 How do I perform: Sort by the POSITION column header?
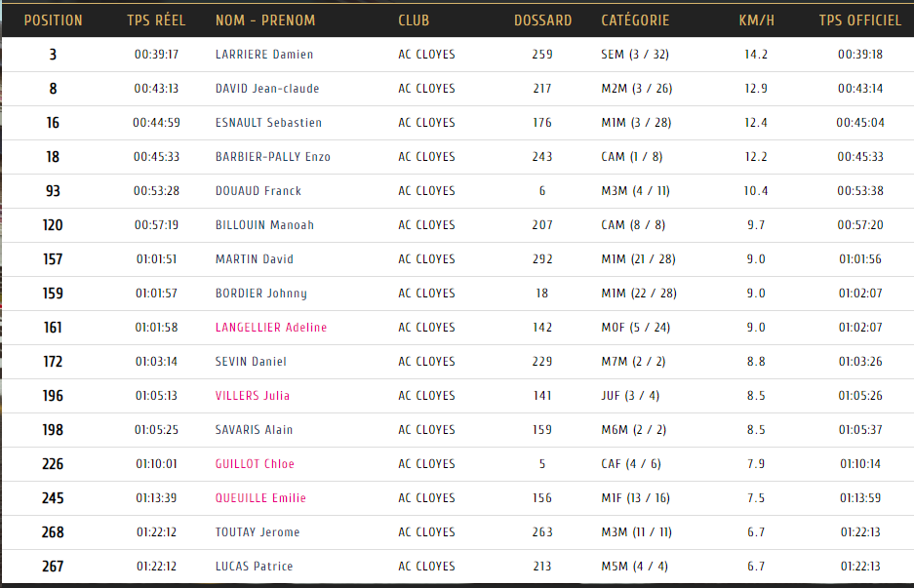pyautogui.click(x=53, y=20)
